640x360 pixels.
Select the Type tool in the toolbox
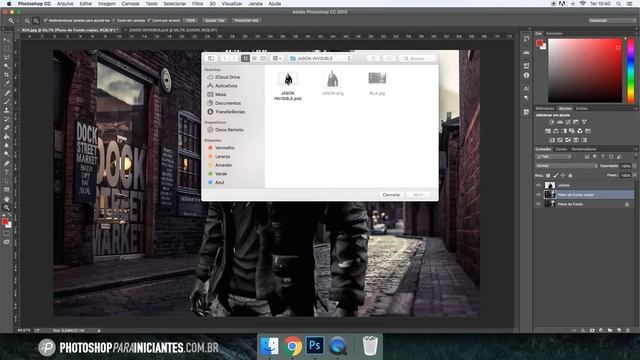[x=7, y=172]
